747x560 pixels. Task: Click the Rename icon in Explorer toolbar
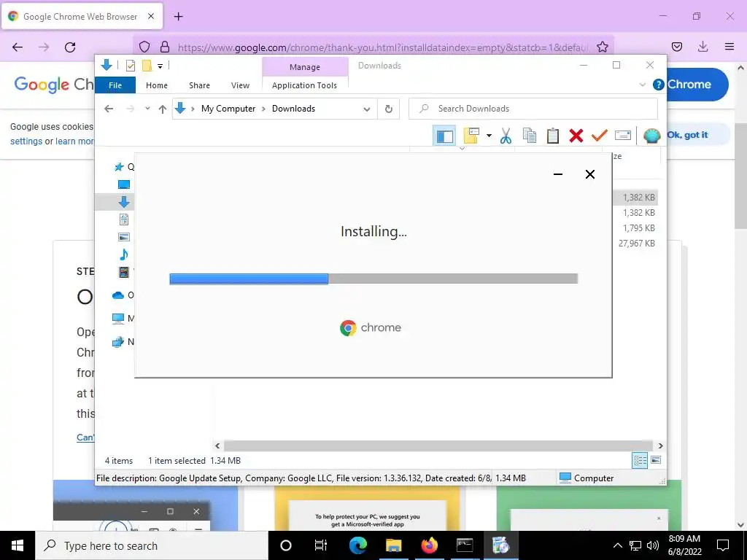click(x=623, y=136)
